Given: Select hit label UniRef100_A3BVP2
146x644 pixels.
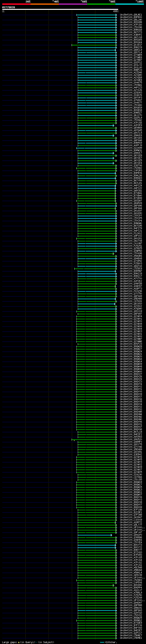Looking at the screenshot, I should [x=131, y=35].
